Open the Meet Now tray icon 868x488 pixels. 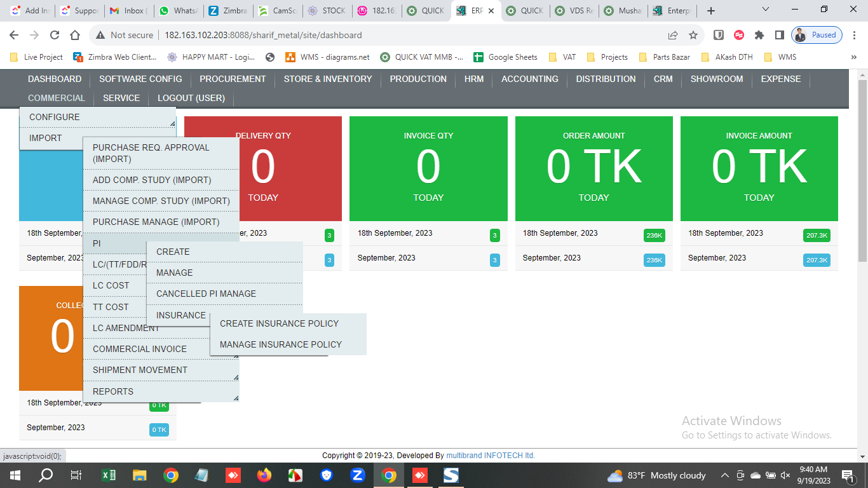[x=740, y=475]
